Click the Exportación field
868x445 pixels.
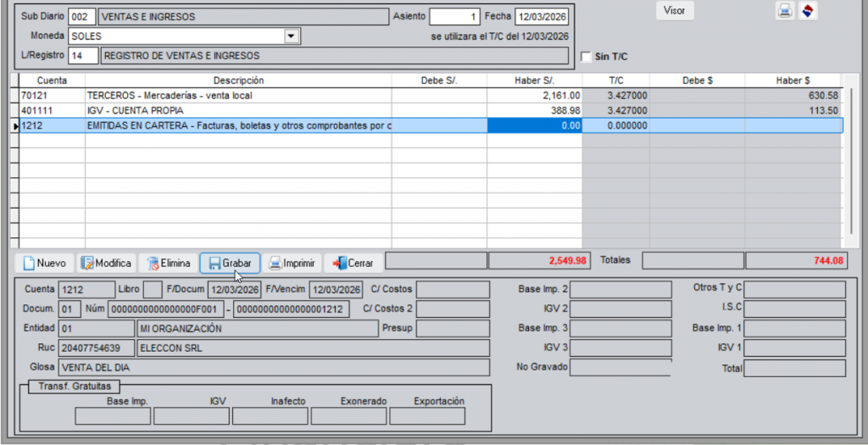427,416
